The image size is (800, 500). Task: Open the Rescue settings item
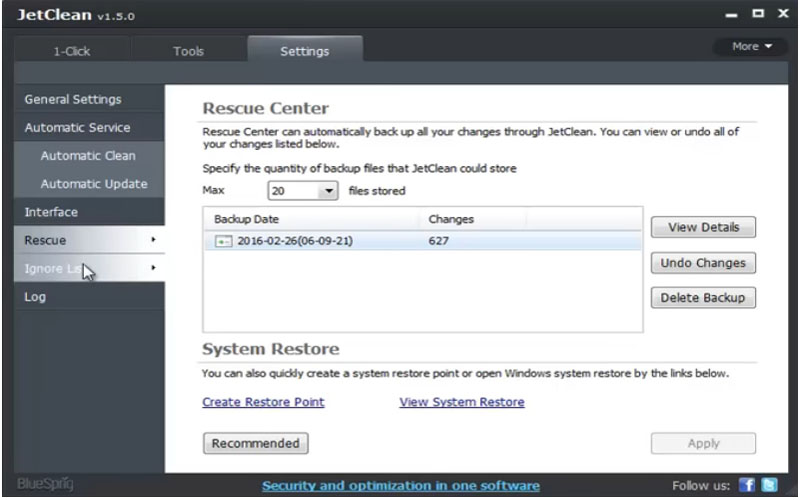pyautogui.click(x=89, y=240)
